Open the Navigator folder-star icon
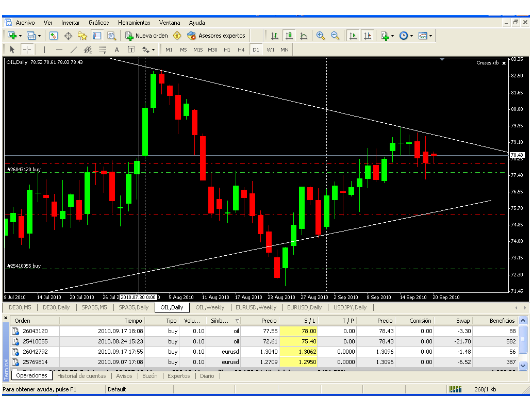 click(82, 36)
